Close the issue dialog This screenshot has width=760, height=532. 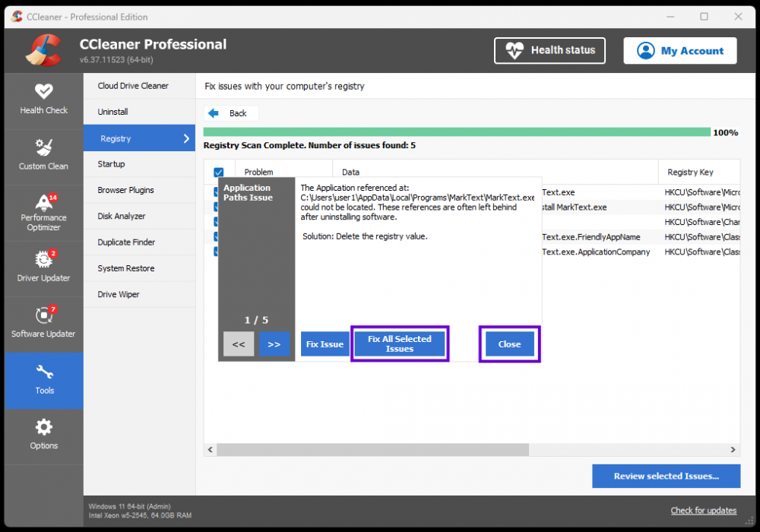pyautogui.click(x=509, y=344)
